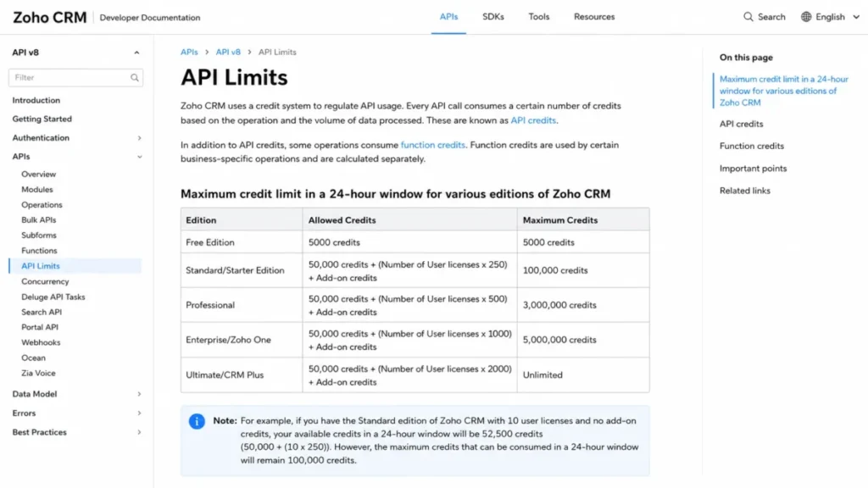868x488 pixels.
Task: Open the English language dropdown
Action: (x=831, y=17)
